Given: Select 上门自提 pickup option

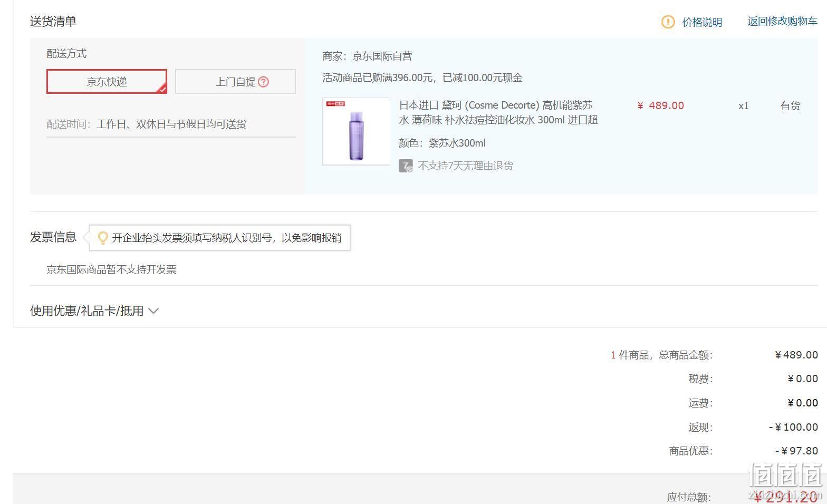Looking at the screenshot, I should (x=235, y=82).
